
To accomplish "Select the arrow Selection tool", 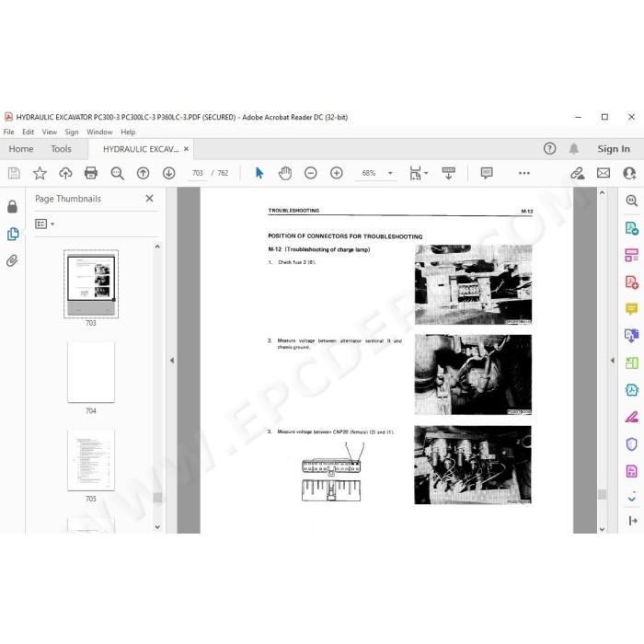I will coord(259,173).
